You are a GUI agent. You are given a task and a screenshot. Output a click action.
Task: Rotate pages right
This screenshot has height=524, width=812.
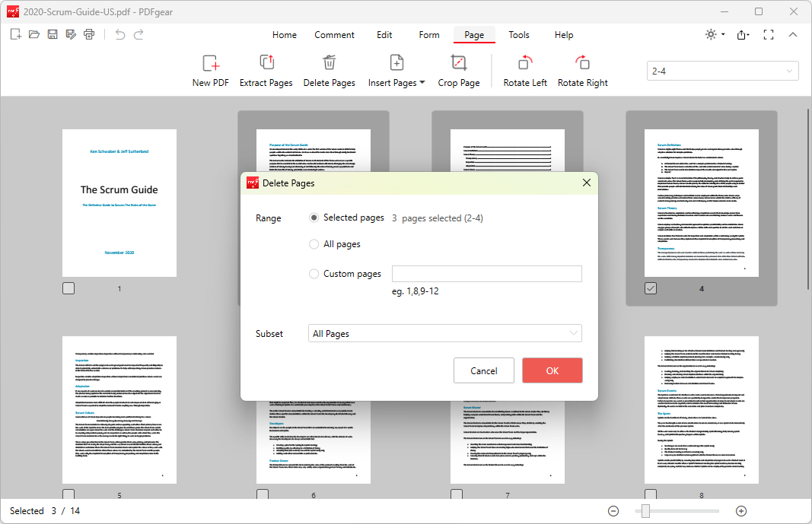[x=582, y=71]
